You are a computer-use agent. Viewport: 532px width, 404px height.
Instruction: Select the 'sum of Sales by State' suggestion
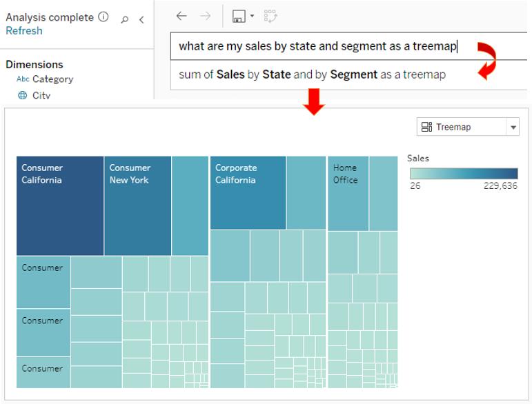click(312, 74)
